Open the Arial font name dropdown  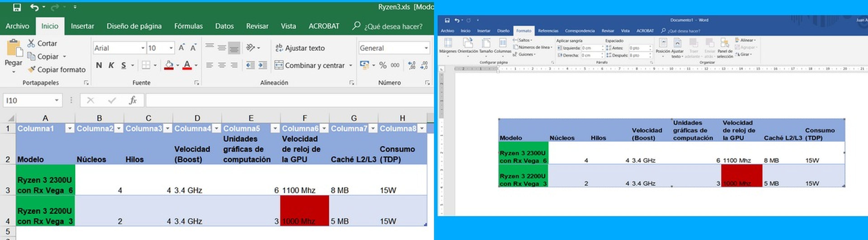pos(143,48)
